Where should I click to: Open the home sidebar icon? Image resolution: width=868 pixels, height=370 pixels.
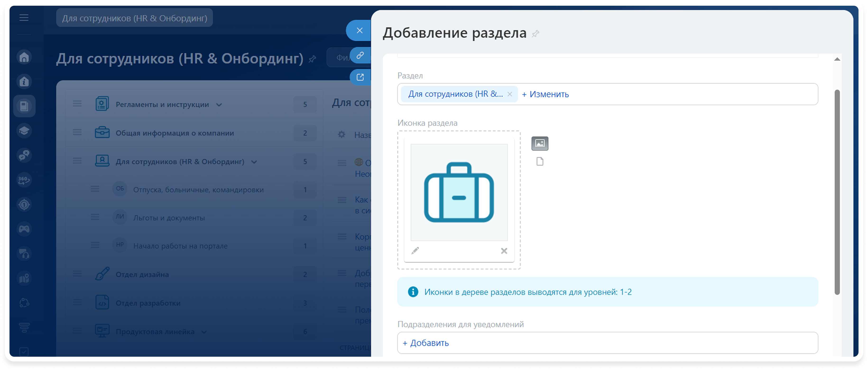click(24, 57)
